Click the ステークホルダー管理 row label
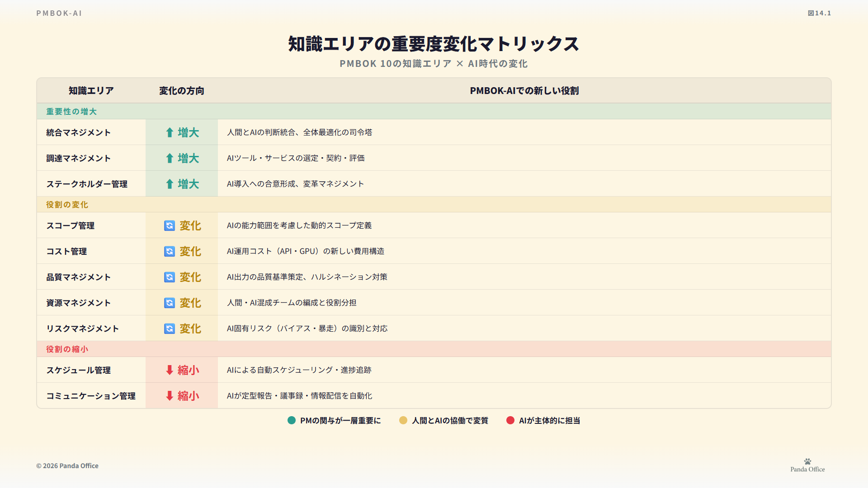Viewport: 868px width, 488px height. click(x=87, y=184)
